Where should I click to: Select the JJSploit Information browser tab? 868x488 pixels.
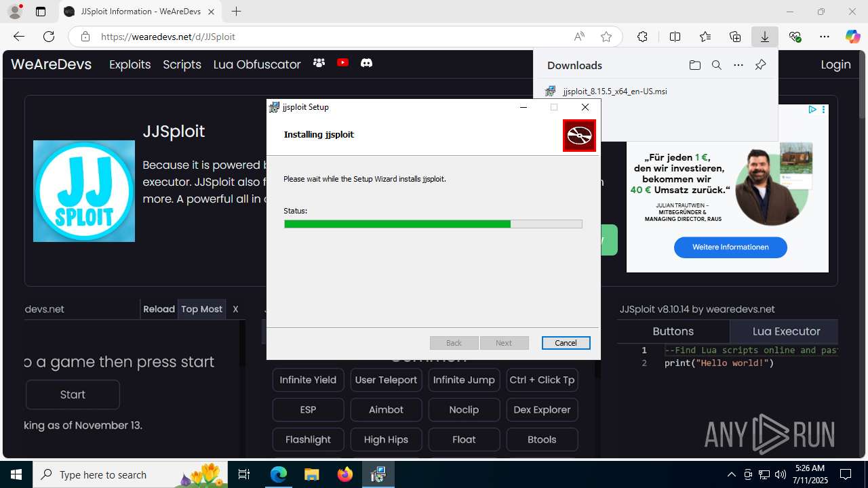pyautogui.click(x=140, y=12)
